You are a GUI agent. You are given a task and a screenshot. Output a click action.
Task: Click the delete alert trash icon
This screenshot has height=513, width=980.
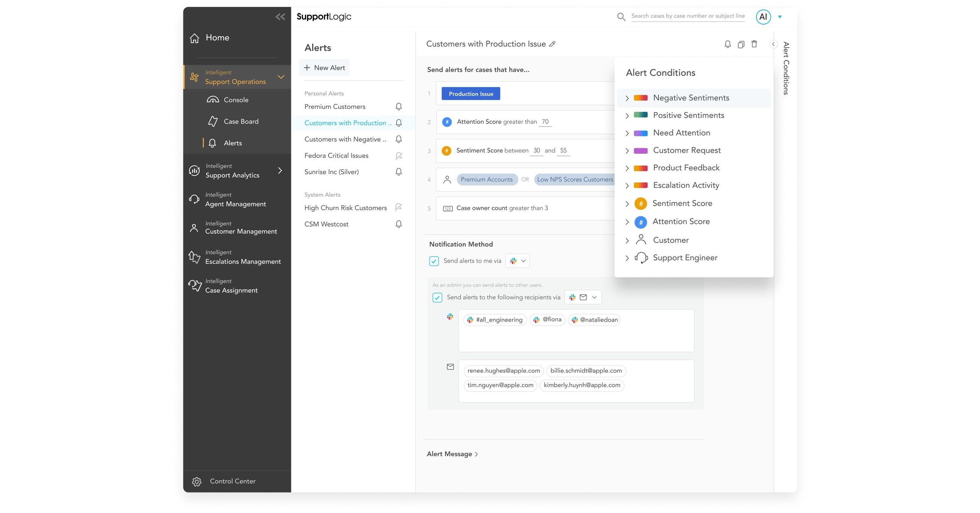(x=754, y=44)
